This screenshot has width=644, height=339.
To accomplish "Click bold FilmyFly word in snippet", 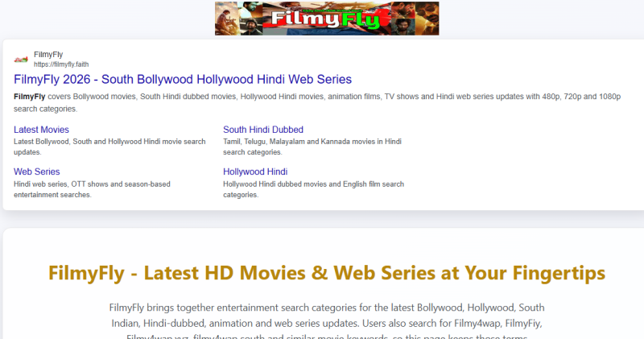I will coord(30,97).
